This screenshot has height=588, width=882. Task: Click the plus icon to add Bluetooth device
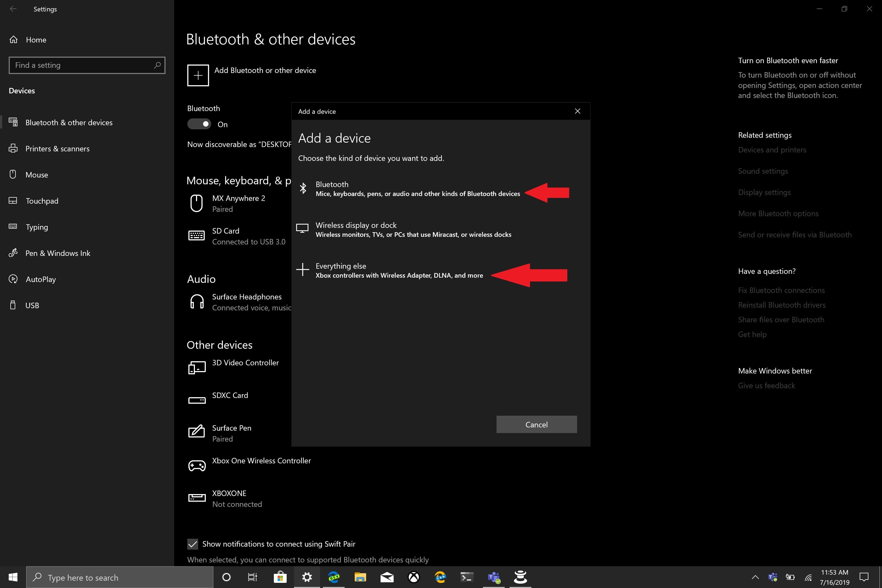[x=198, y=75]
